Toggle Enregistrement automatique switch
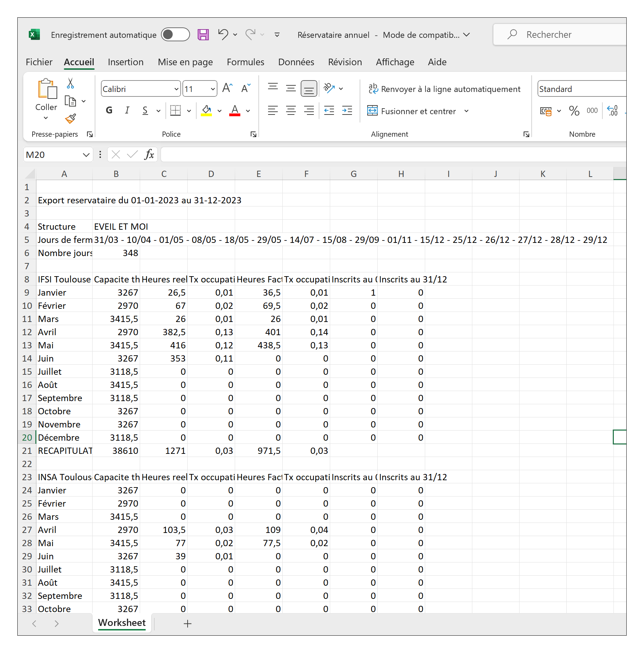The width and height of the screenshot is (644, 653). click(175, 35)
